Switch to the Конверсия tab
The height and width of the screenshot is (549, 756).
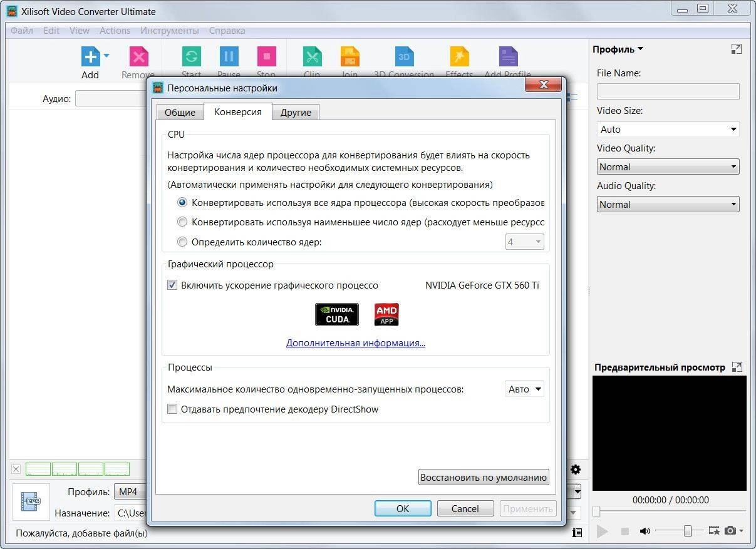[238, 111]
